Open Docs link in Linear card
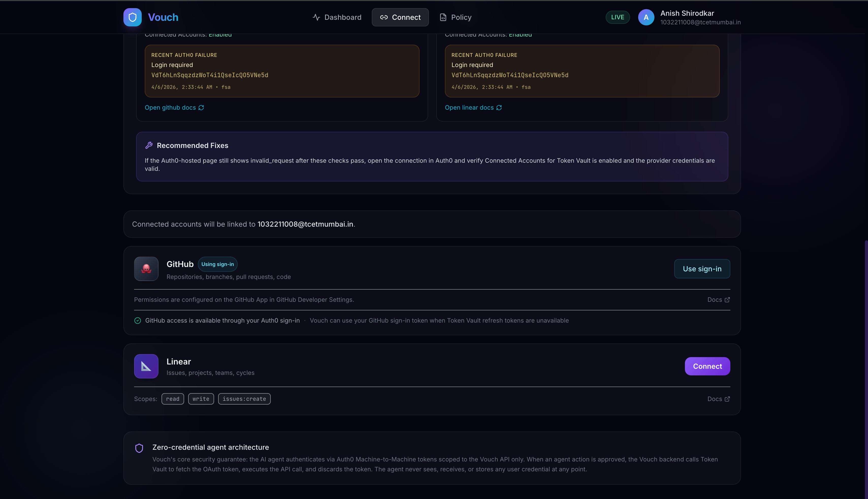Screen dimensions: 868x499 (x=718, y=399)
